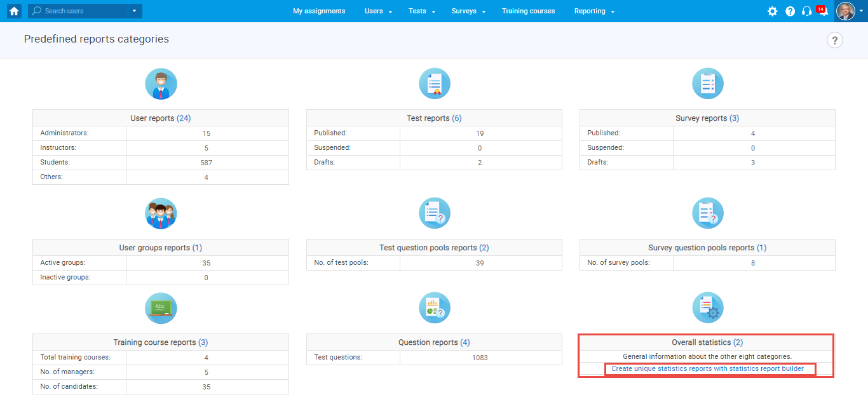The width and height of the screenshot is (868, 397).
Task: Open the User groups reports icon
Action: pyautogui.click(x=161, y=213)
